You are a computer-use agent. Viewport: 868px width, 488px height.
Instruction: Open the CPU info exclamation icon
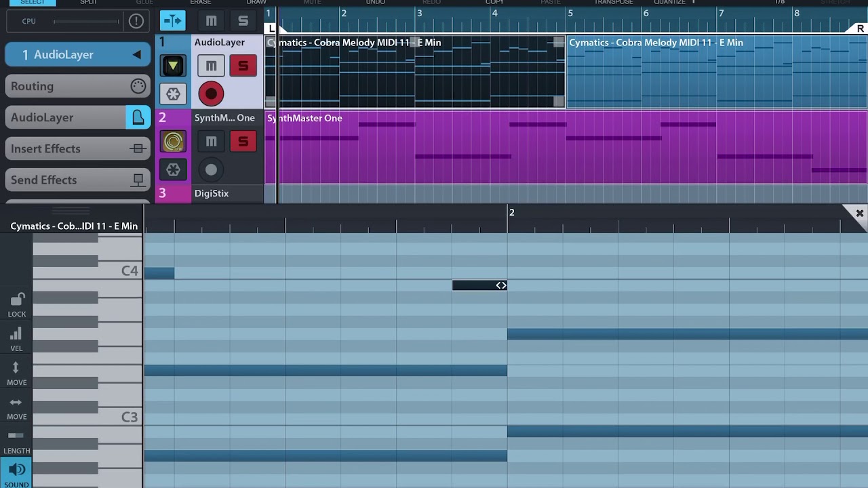[x=136, y=21]
